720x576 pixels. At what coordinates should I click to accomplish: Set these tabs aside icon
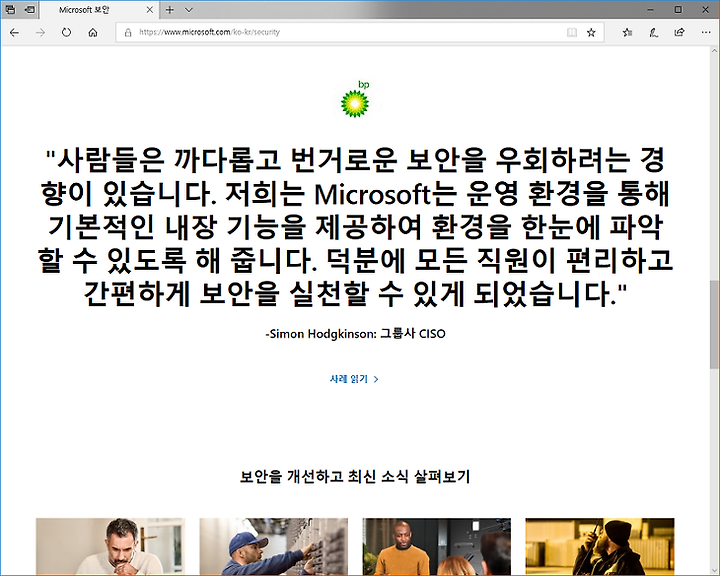[30, 9]
